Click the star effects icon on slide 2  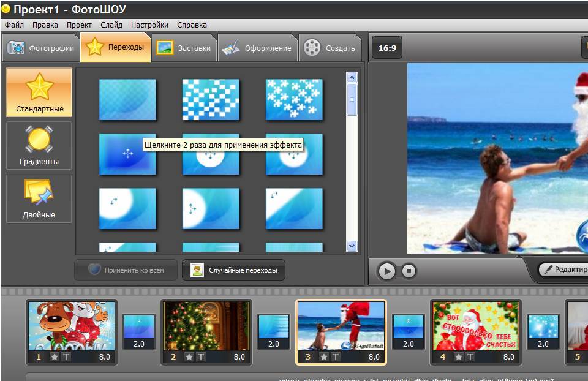(x=189, y=357)
